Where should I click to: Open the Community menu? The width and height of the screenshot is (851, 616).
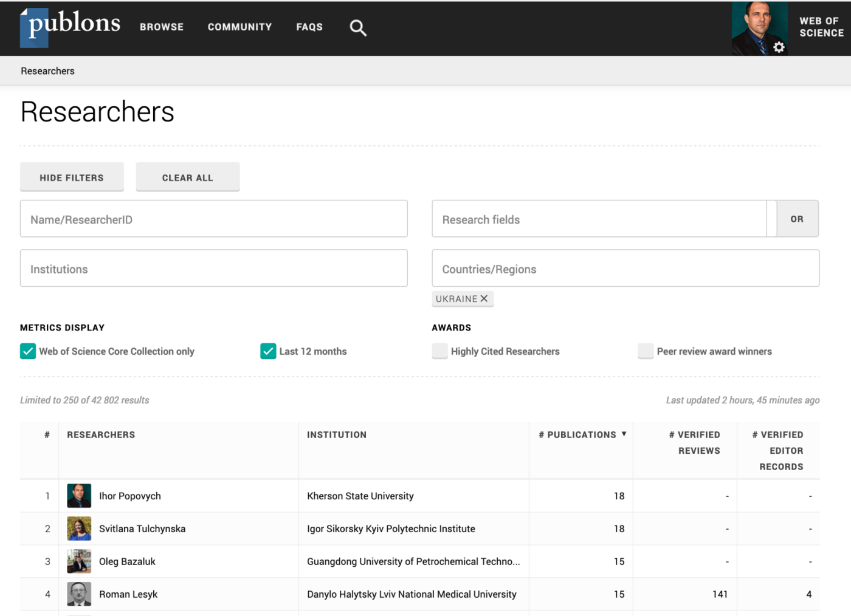(x=239, y=27)
